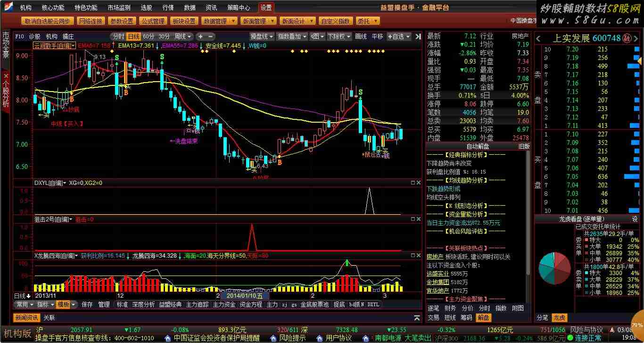Open the 周线 period dropdown

pyautogui.click(x=183, y=36)
